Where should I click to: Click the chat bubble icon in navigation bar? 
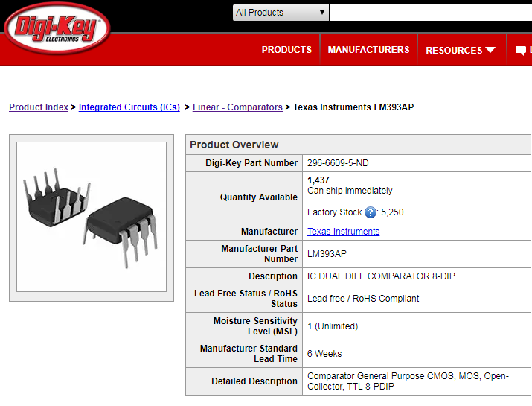pos(520,51)
